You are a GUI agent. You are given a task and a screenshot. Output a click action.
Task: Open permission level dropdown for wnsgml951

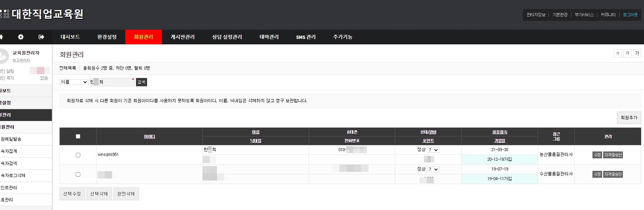pyautogui.click(x=433, y=150)
